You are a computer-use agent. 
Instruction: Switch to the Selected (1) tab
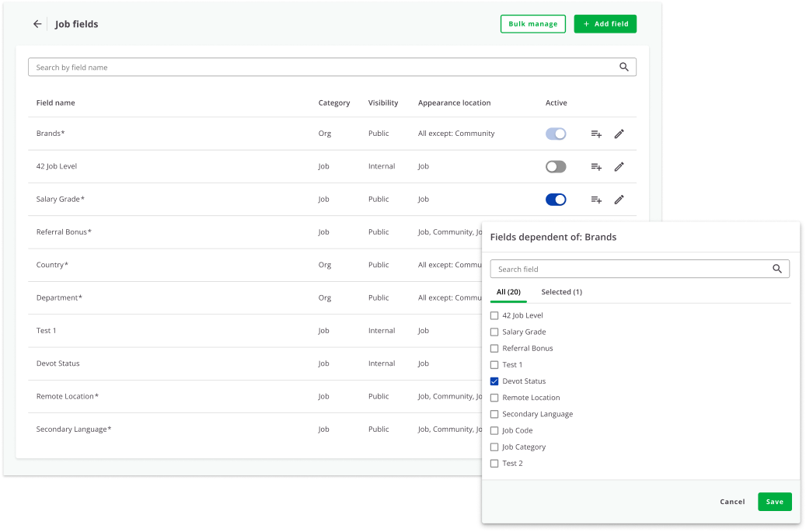pos(561,292)
